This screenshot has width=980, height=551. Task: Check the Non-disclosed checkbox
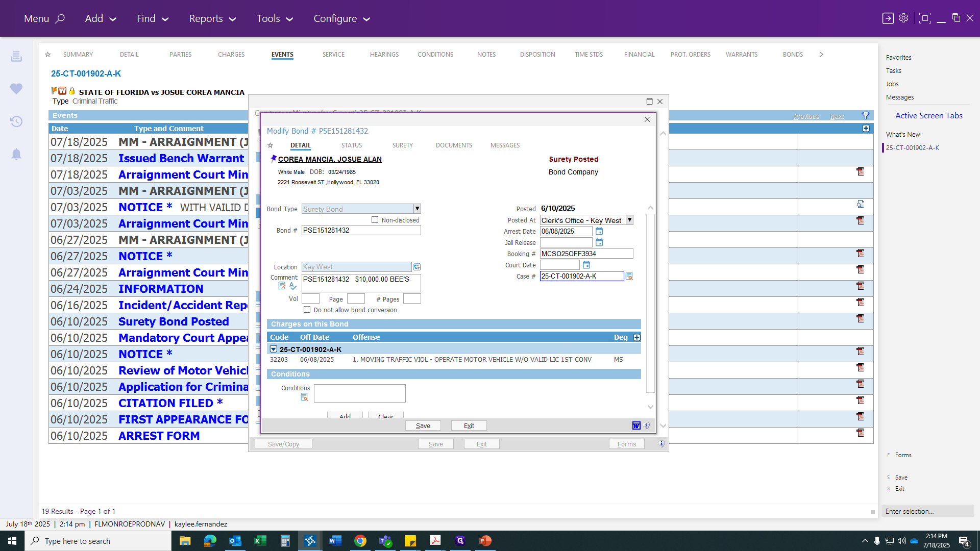pos(375,220)
